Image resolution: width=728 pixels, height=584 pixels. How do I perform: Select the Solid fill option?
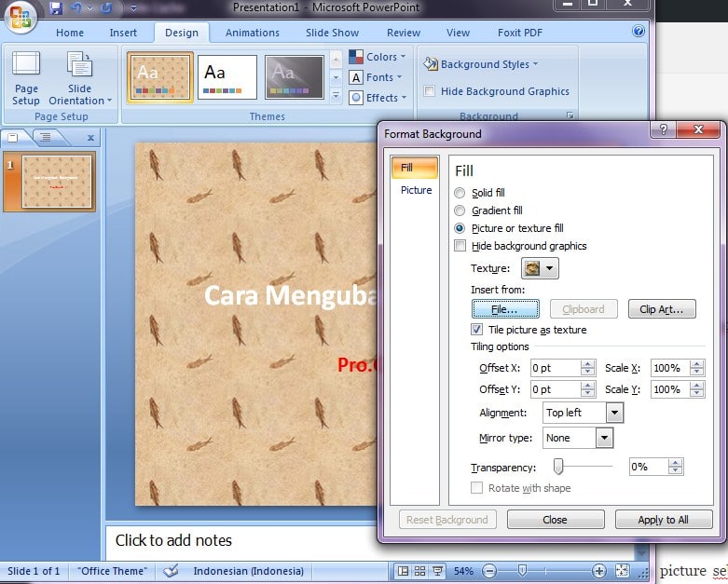[x=459, y=193]
